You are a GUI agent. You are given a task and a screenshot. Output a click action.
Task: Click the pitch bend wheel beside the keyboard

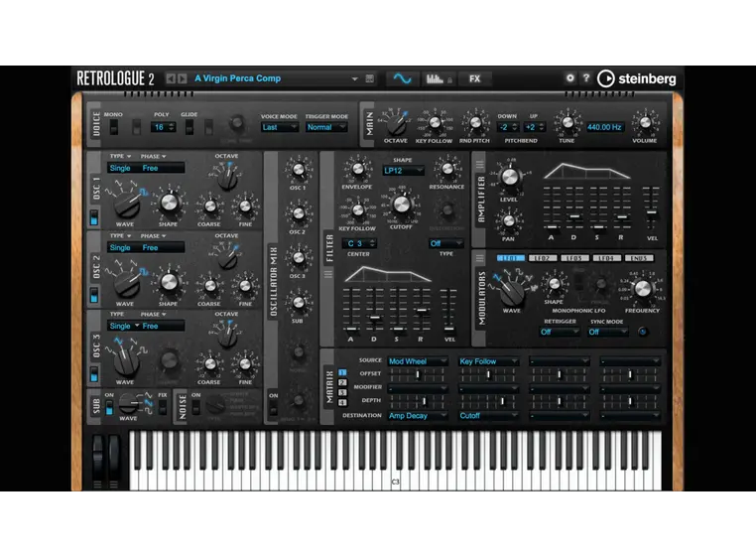click(x=98, y=456)
